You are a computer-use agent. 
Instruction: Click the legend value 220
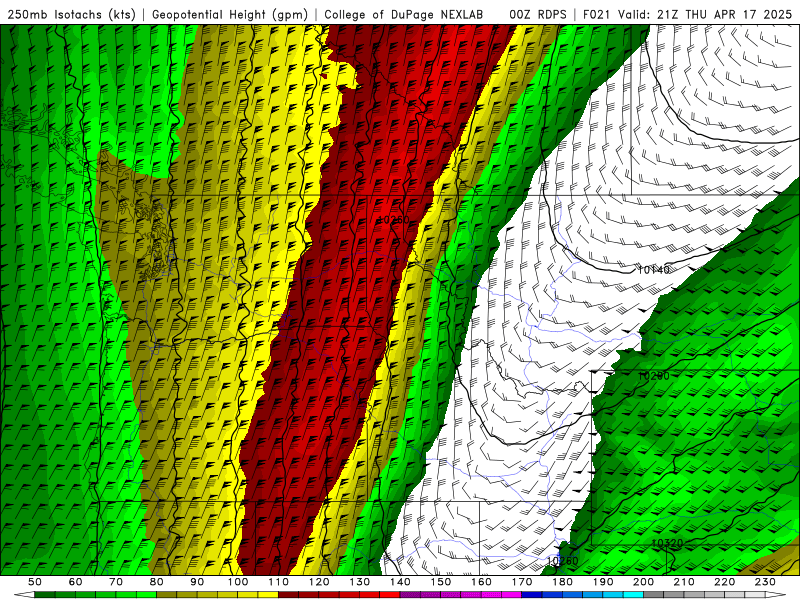click(724, 582)
